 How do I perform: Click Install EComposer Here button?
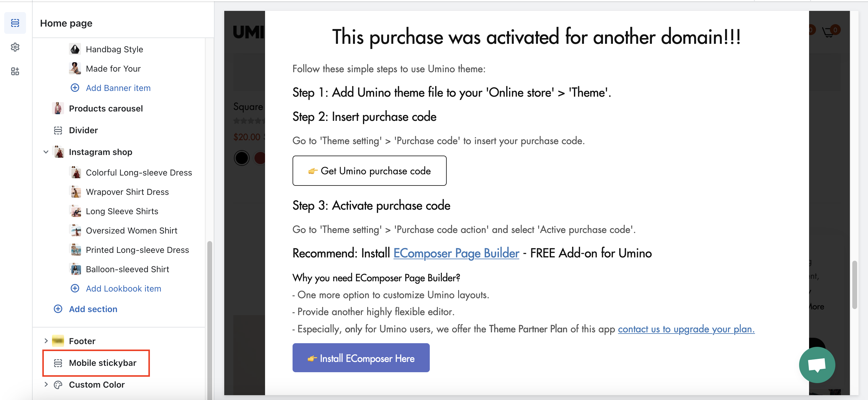[x=361, y=358]
